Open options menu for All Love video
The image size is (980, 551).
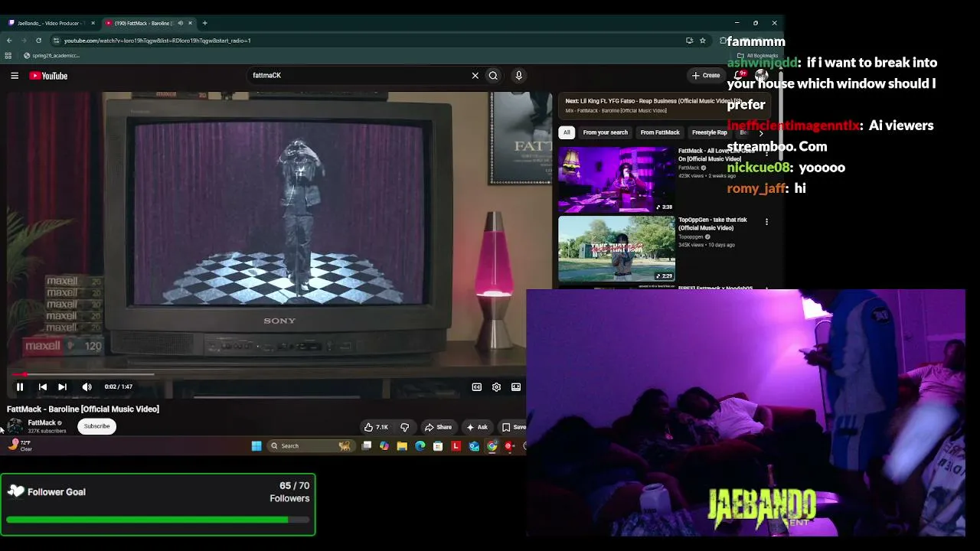pos(766,153)
